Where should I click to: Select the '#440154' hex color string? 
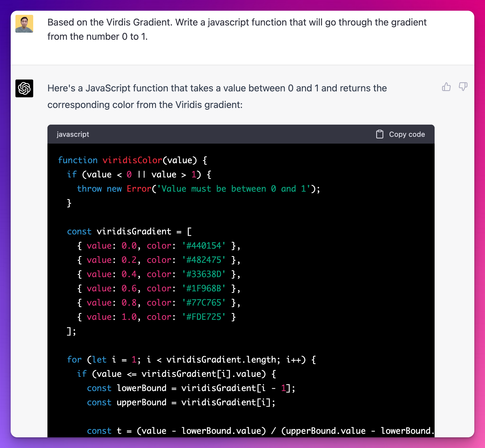[204, 246]
